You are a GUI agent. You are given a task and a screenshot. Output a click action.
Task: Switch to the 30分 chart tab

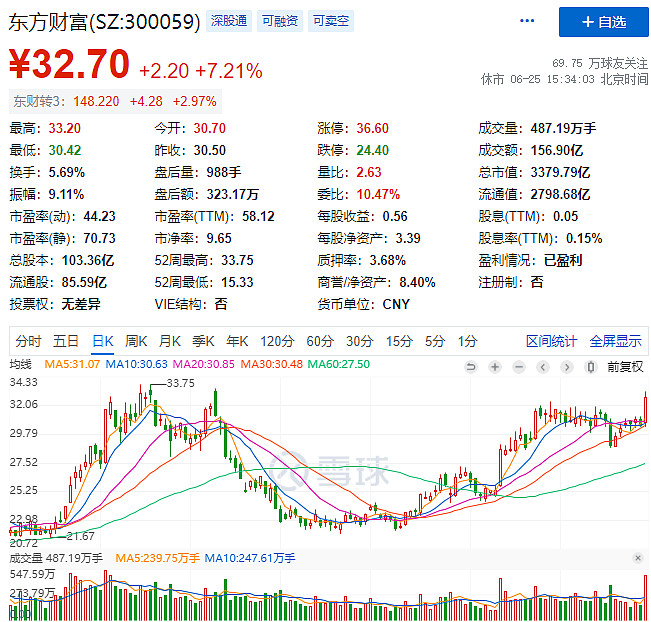pyautogui.click(x=360, y=341)
